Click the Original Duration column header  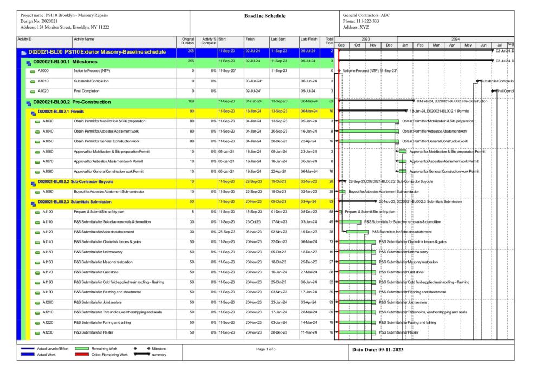pos(188,41)
